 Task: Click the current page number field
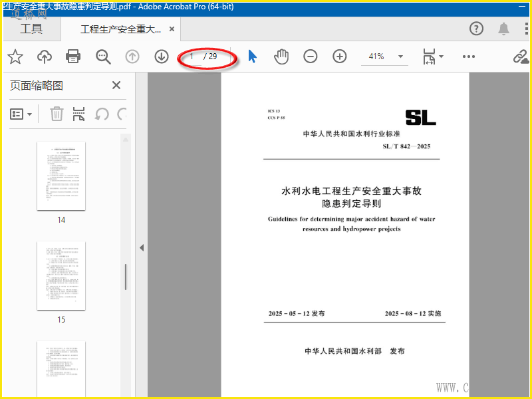pyautogui.click(x=192, y=57)
